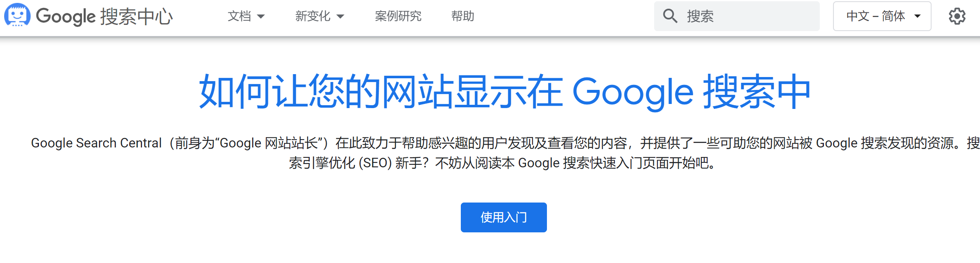This screenshot has height=263, width=980.
Task: Click the Google Search Central robot logo
Action: [17, 15]
